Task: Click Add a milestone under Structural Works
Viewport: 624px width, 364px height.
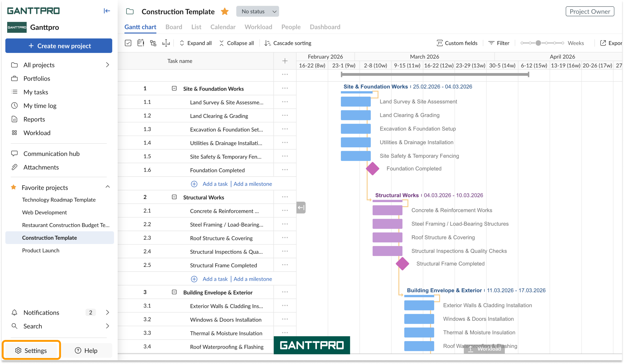Action: [x=253, y=279]
